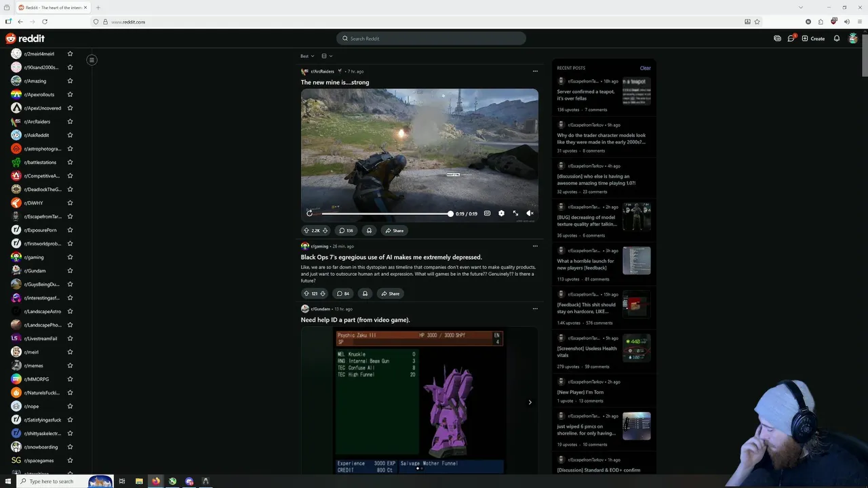Go to next image in Gundam post
Screen dimensions: 868x488
click(x=530, y=402)
